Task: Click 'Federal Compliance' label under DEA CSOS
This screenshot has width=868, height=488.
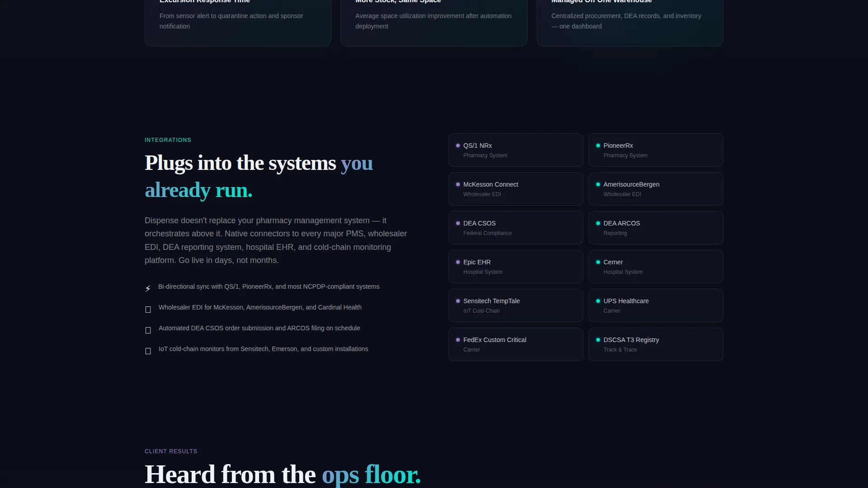Action: coord(487,233)
